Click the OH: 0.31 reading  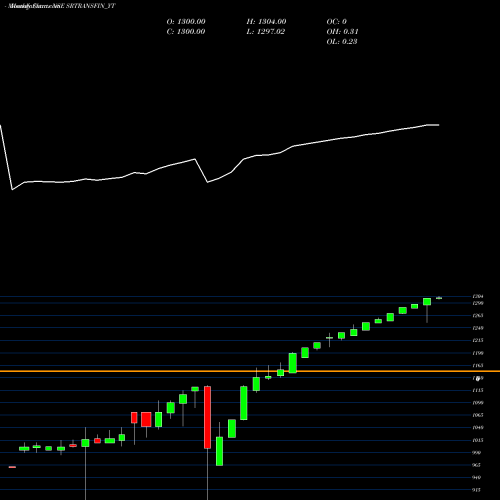point(342,32)
